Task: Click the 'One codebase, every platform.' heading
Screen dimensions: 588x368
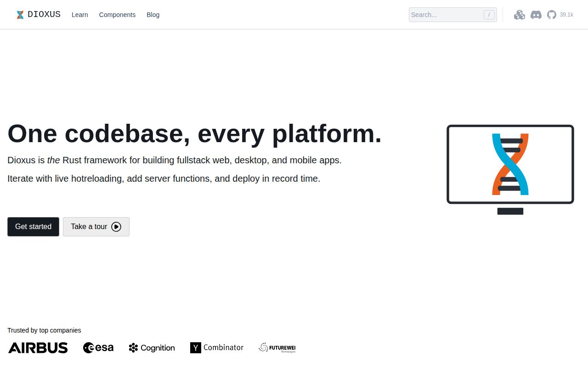Action: [x=194, y=134]
